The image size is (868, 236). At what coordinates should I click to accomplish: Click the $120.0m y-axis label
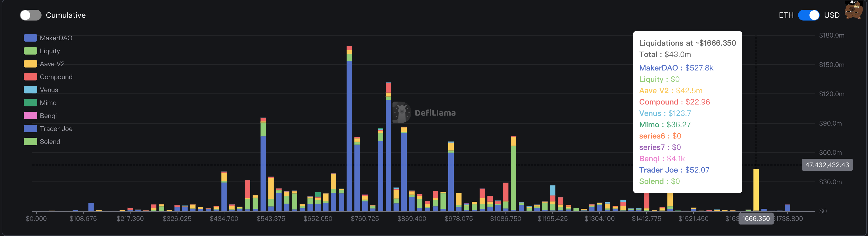click(832, 94)
